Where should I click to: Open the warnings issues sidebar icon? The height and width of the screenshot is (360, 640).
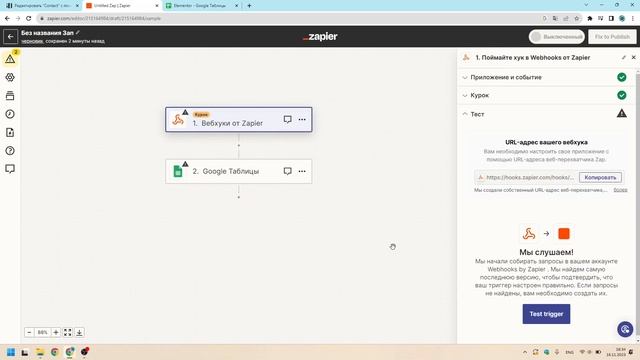pyautogui.click(x=10, y=59)
